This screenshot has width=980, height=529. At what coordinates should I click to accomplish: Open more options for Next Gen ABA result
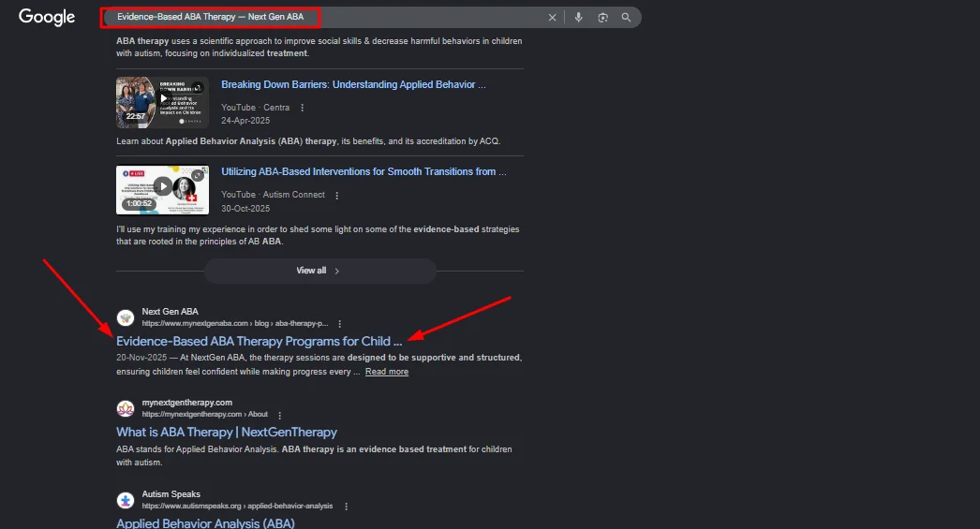[x=339, y=323]
